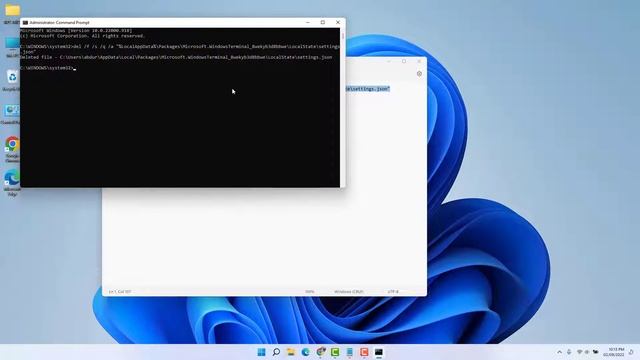Click 'UTF-8' encoding in Notepad status bar

coord(393,292)
